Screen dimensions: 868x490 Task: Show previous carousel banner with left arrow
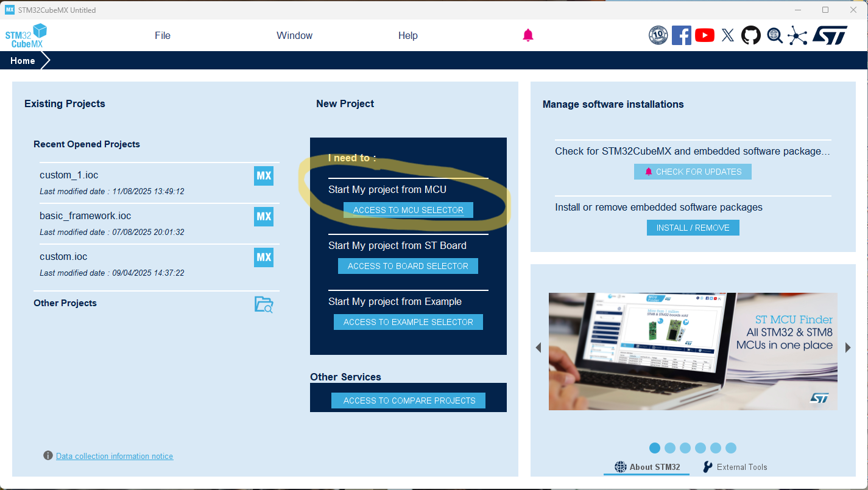coord(538,348)
